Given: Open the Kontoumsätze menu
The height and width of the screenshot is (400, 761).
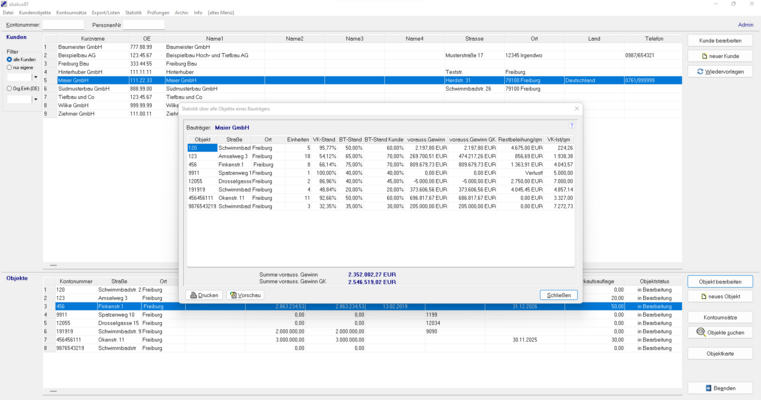Looking at the screenshot, I should tap(71, 12).
